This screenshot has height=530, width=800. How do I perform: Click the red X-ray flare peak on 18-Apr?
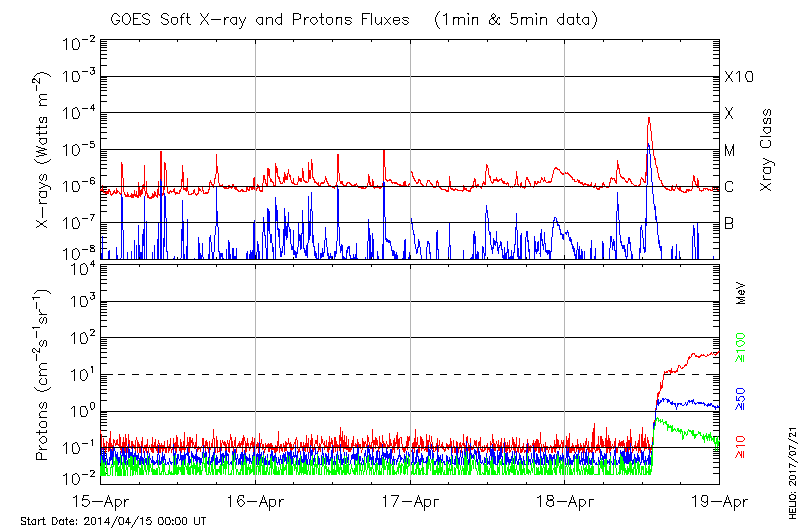[x=649, y=119]
